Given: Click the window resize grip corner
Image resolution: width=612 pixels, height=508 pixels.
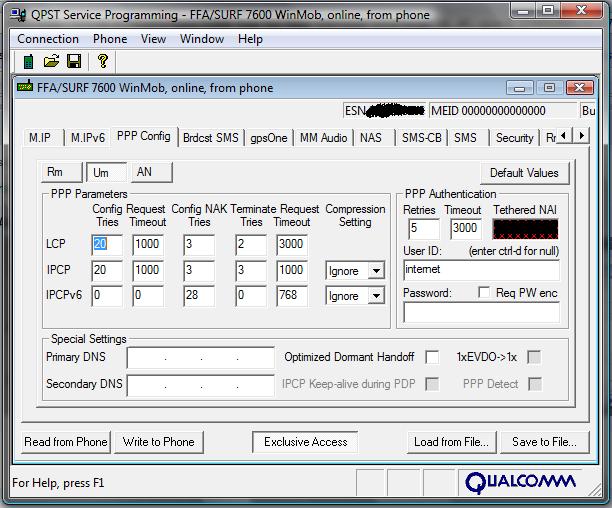Looking at the screenshot, I should point(594,488).
